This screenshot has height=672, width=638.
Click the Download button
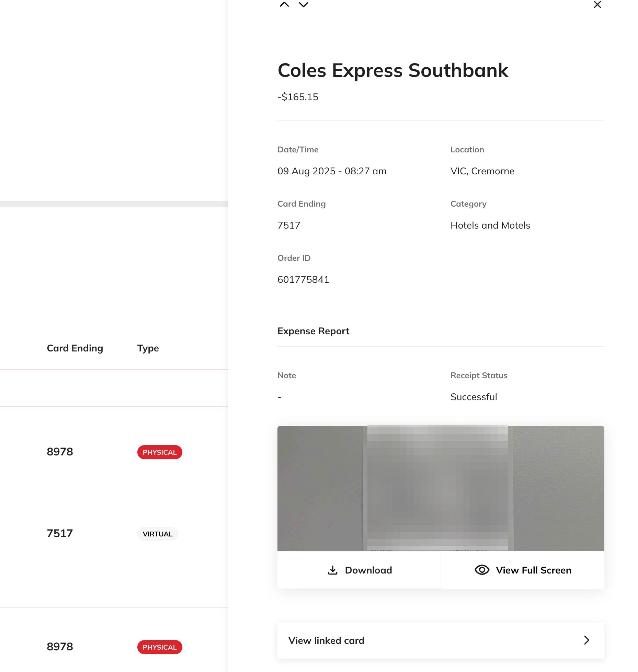pos(359,570)
